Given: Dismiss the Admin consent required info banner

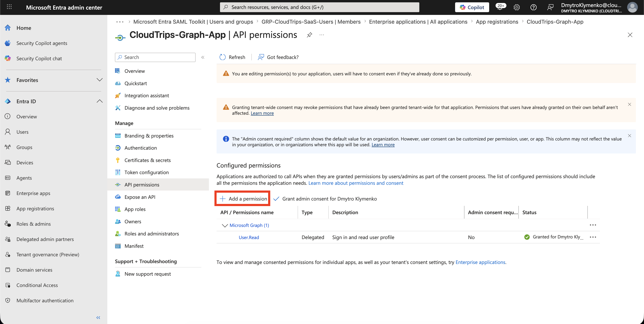Looking at the screenshot, I should coord(630,136).
